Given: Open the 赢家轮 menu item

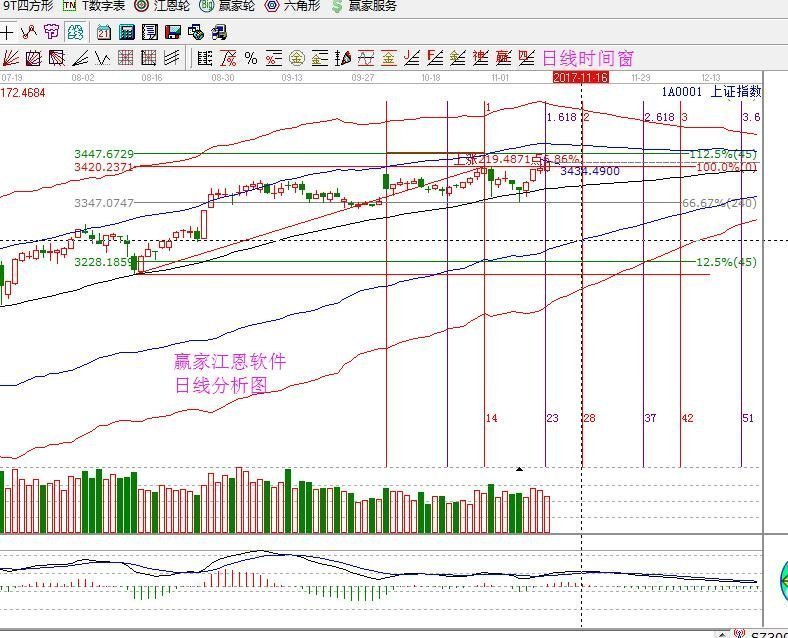Looking at the screenshot, I should [x=227, y=6].
